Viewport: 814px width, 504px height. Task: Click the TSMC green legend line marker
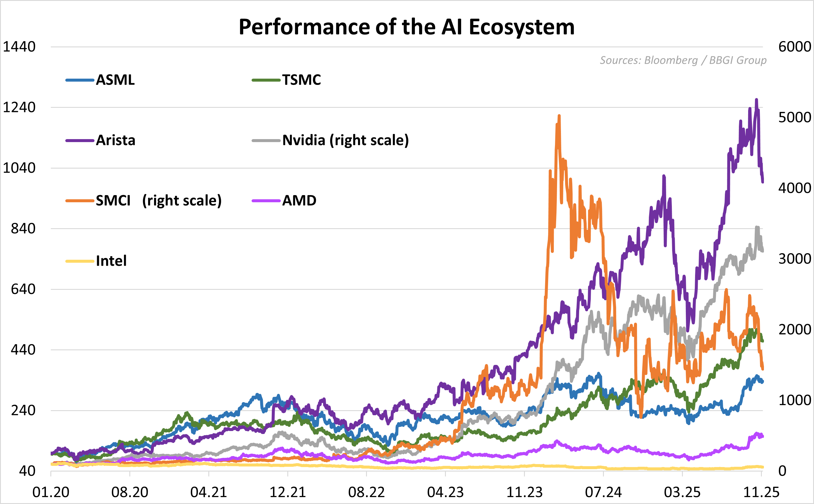point(266,80)
